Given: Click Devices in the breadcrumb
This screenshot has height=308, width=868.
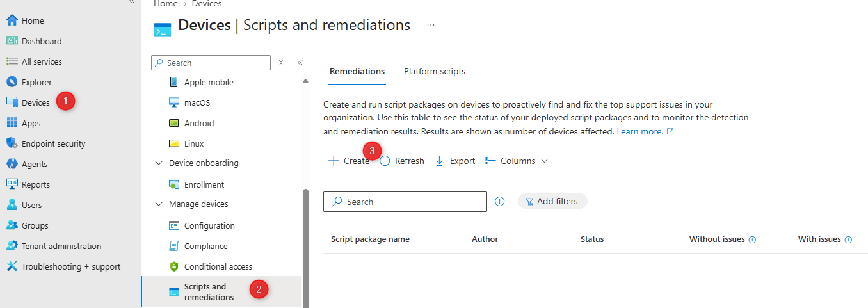Looking at the screenshot, I should coord(207,4).
